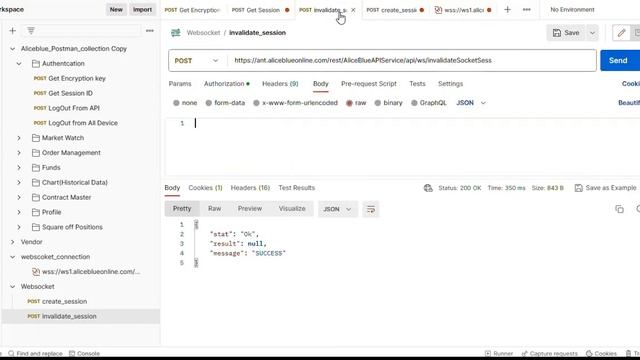
Task: Open the raw body JSON format dropdown
Action: [x=471, y=103]
